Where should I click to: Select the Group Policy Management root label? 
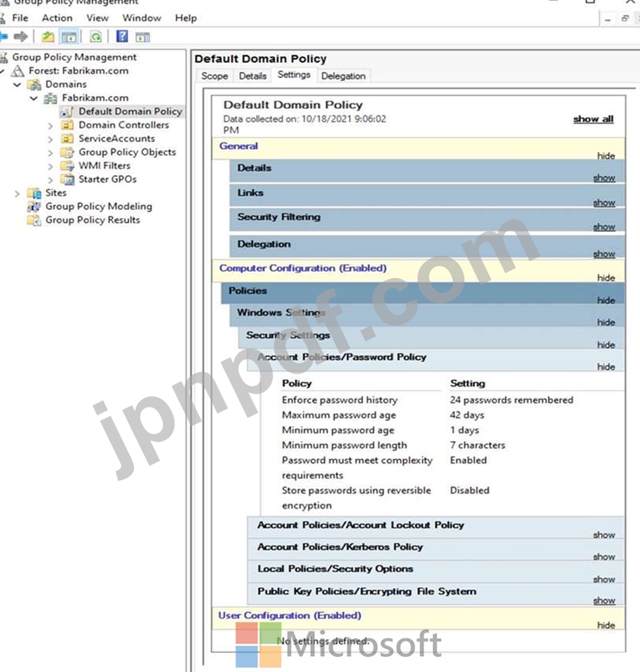click(74, 57)
